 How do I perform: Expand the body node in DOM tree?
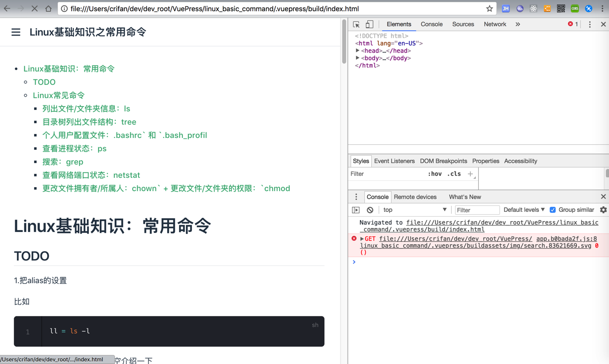pyautogui.click(x=358, y=58)
